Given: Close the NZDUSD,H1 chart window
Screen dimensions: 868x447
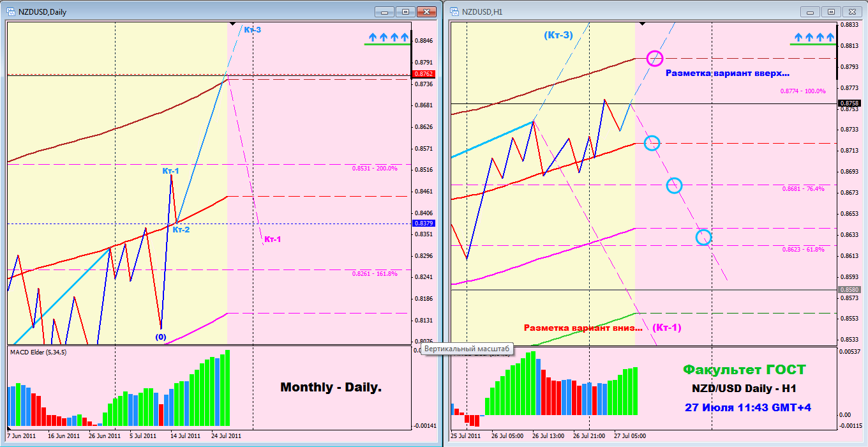Looking at the screenshot, I should pos(852,11).
